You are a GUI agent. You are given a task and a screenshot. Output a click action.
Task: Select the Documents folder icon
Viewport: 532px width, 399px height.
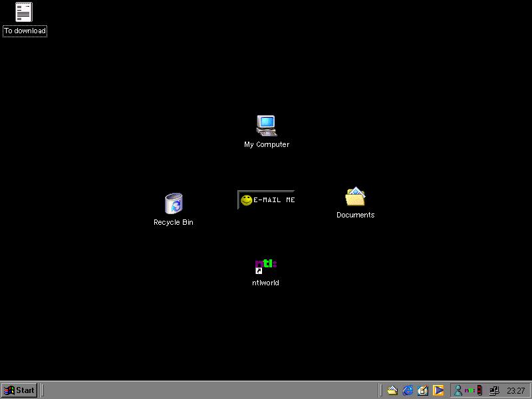click(x=355, y=198)
